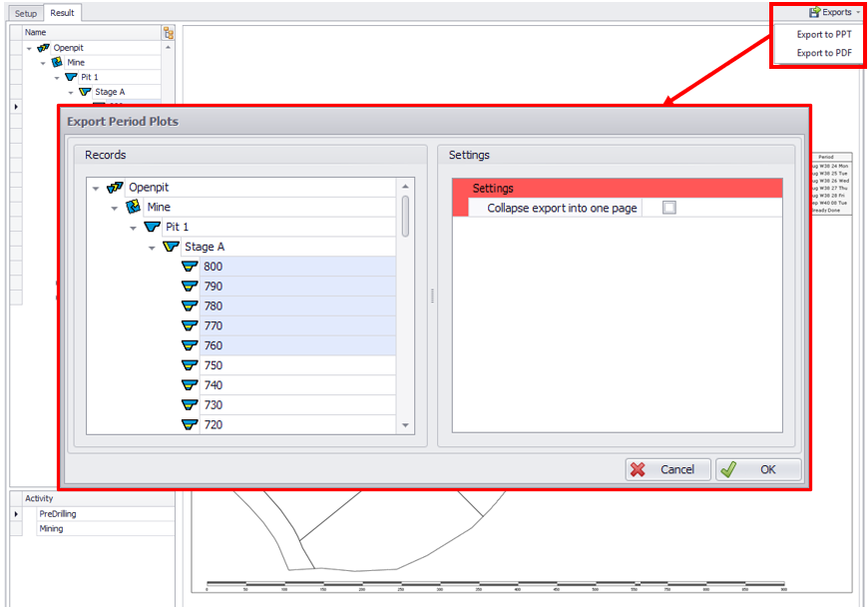Click the Exports icon at the top right
868x607 pixels.
pos(814,12)
